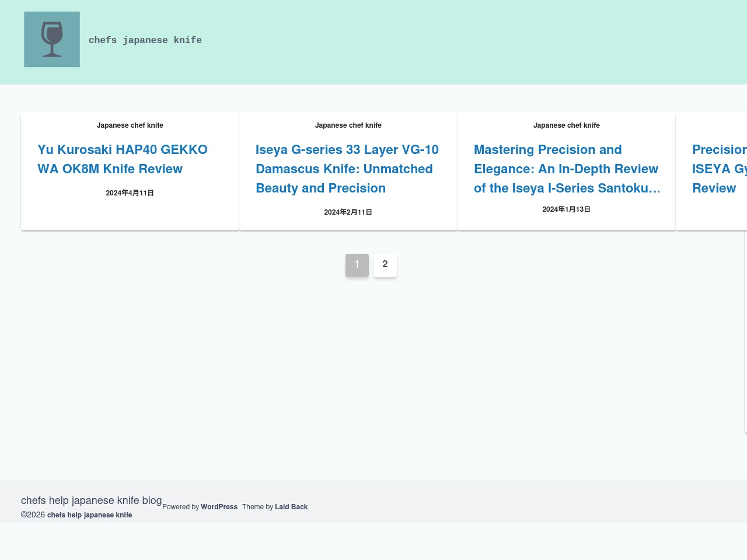Open Iseya G-series VG-10 Damascus Knife article
This screenshot has width=747, height=560.
(x=348, y=169)
